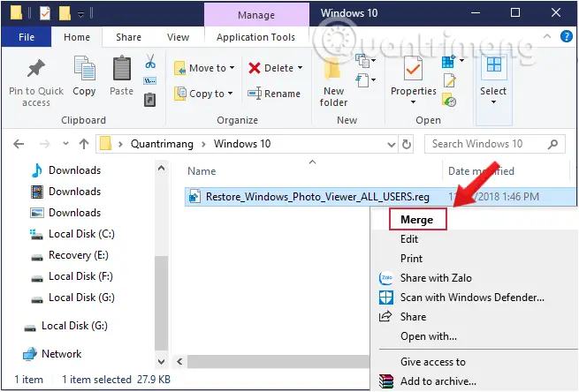The width and height of the screenshot is (579, 392).
Task: Click the search magnifier icon
Action: [552, 144]
